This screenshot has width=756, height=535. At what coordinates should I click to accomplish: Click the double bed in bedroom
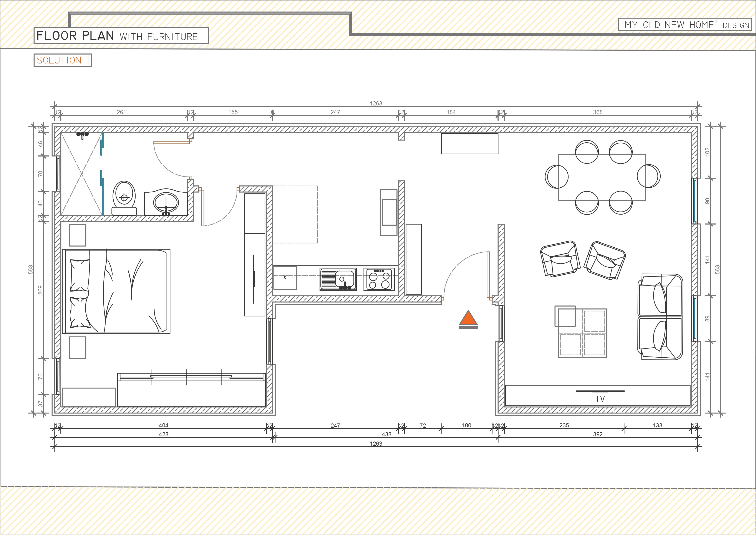click(x=116, y=291)
